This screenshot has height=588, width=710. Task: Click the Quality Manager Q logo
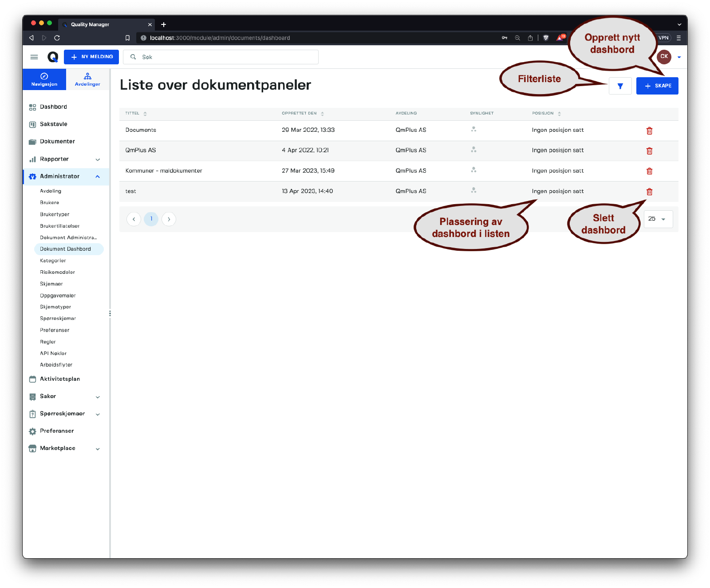(53, 57)
